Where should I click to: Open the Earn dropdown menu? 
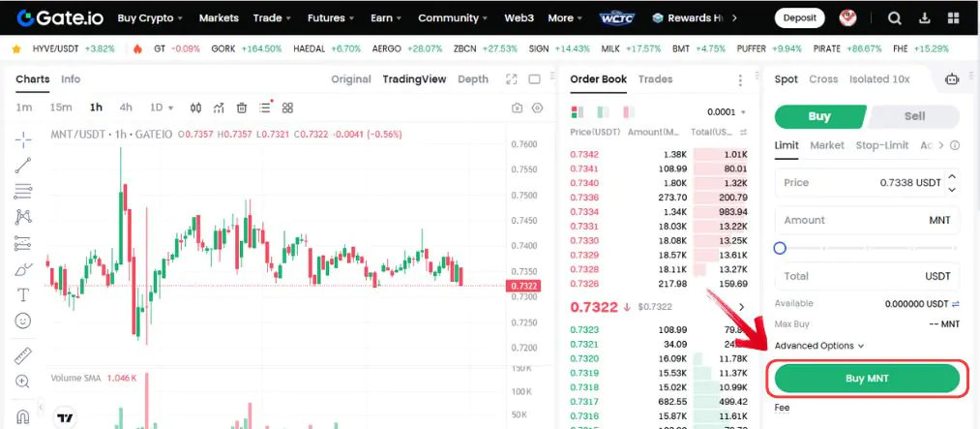tap(386, 18)
